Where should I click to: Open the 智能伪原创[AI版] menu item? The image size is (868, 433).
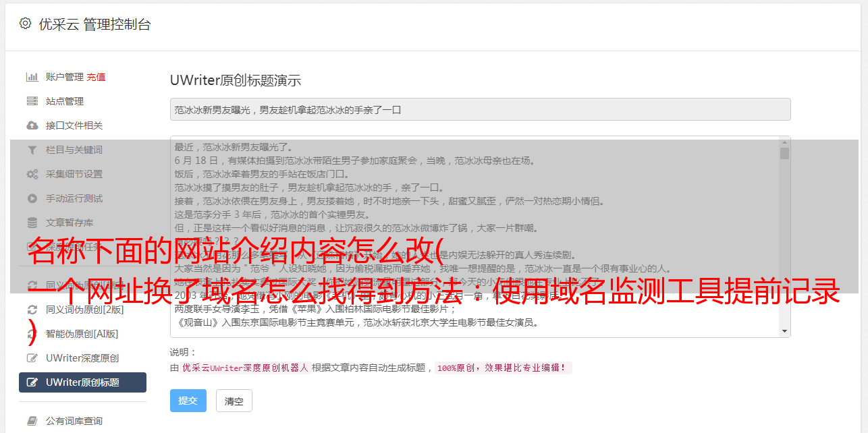coord(82,334)
